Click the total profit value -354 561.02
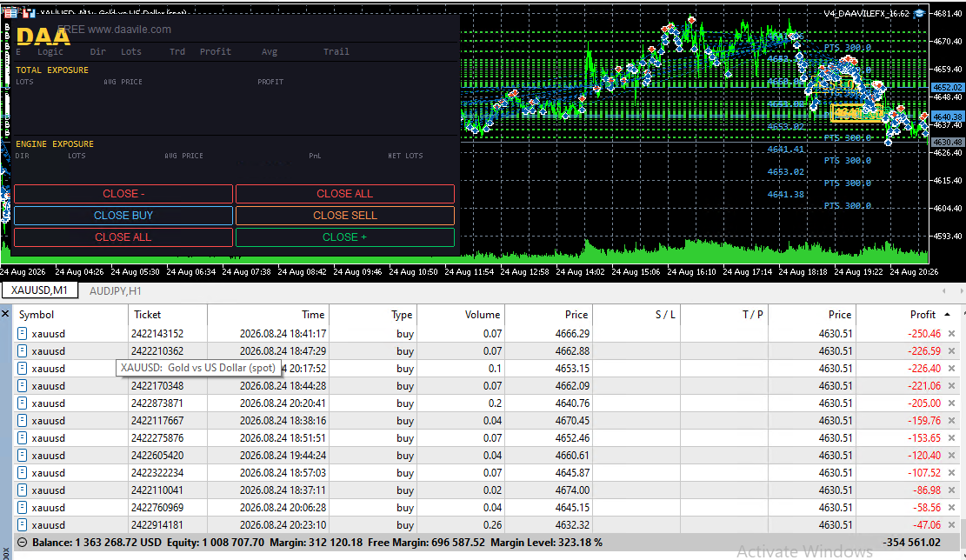 [x=912, y=543]
